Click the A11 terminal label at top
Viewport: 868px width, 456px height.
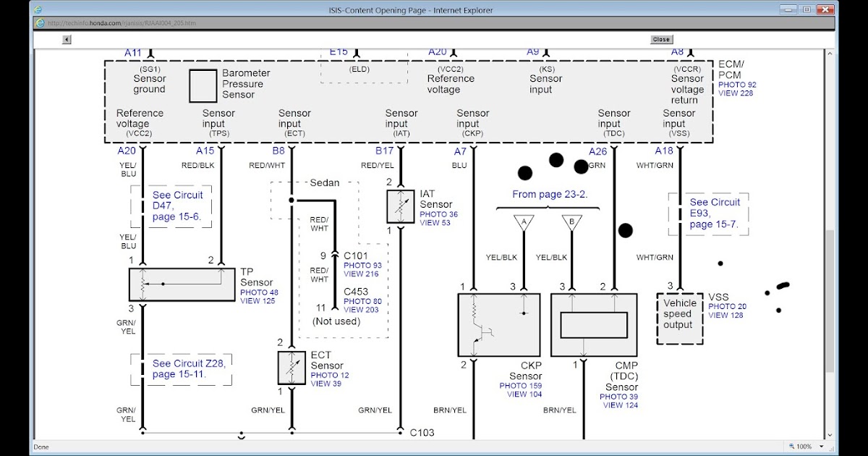133,53
